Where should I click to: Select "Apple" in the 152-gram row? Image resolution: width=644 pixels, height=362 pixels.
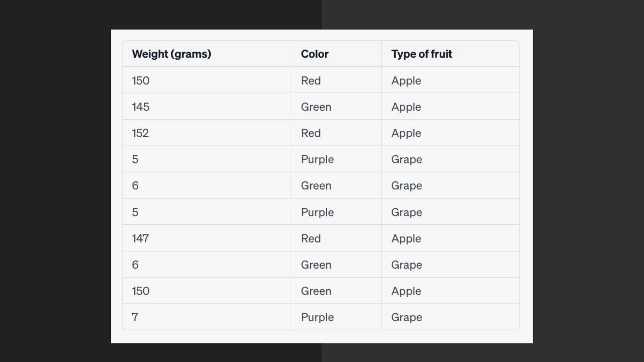406,133
